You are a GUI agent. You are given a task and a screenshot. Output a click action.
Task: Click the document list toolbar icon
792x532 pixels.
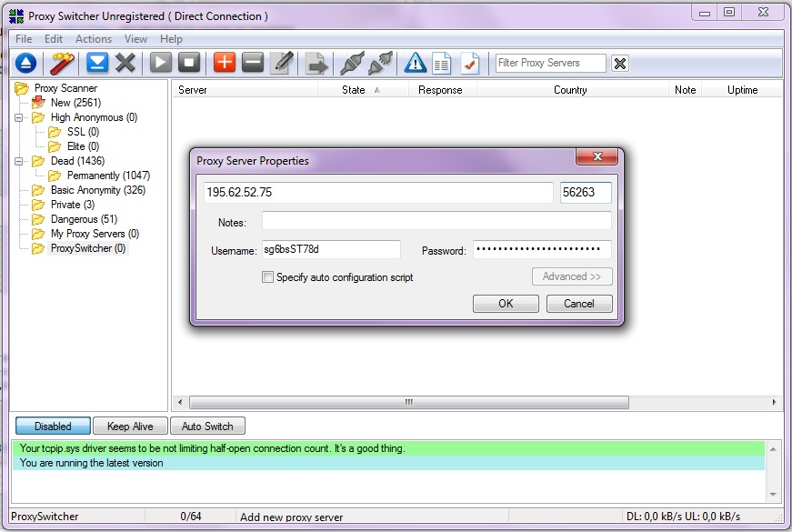(x=441, y=64)
